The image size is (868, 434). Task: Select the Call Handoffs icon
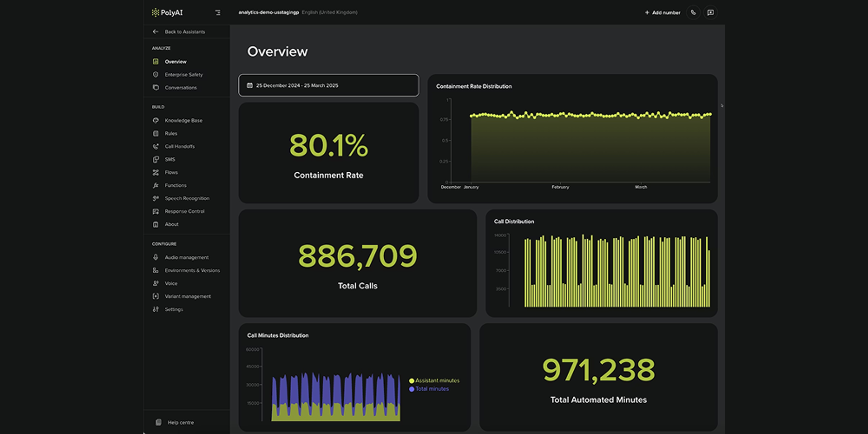(156, 146)
